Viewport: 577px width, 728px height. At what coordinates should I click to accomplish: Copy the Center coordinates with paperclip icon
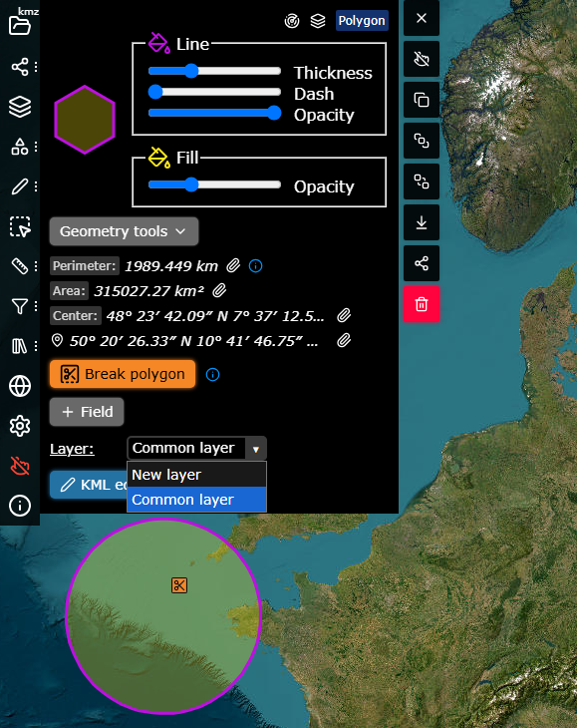click(x=344, y=316)
